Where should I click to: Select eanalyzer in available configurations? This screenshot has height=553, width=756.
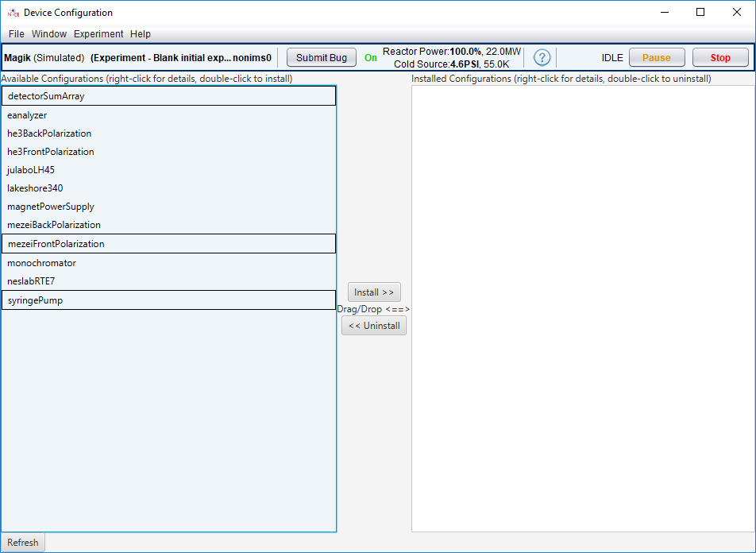coord(168,115)
